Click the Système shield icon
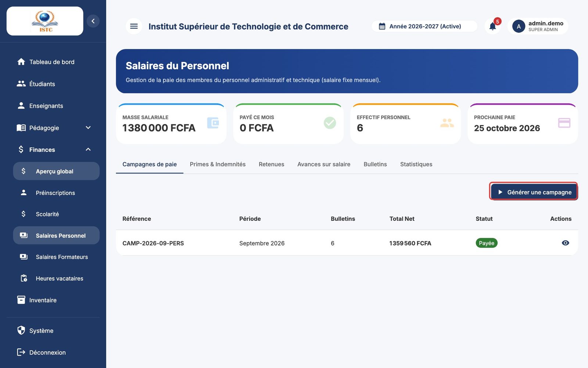The height and width of the screenshot is (368, 588). point(21,330)
